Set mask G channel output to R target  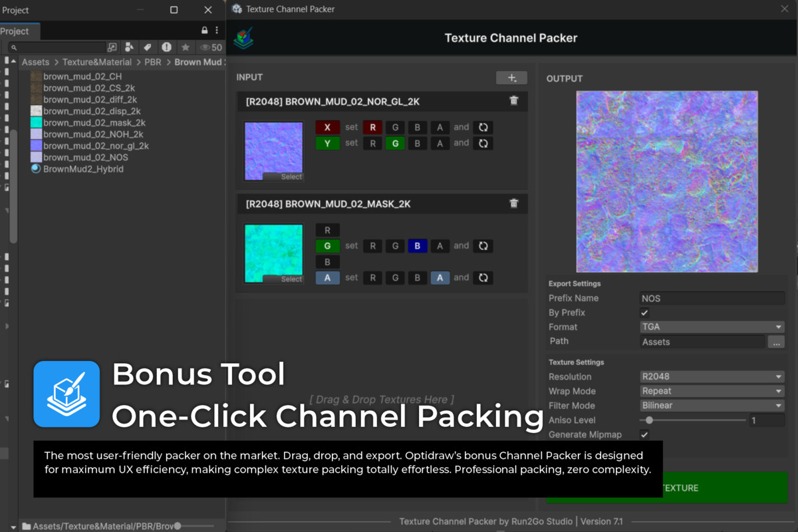click(372, 245)
